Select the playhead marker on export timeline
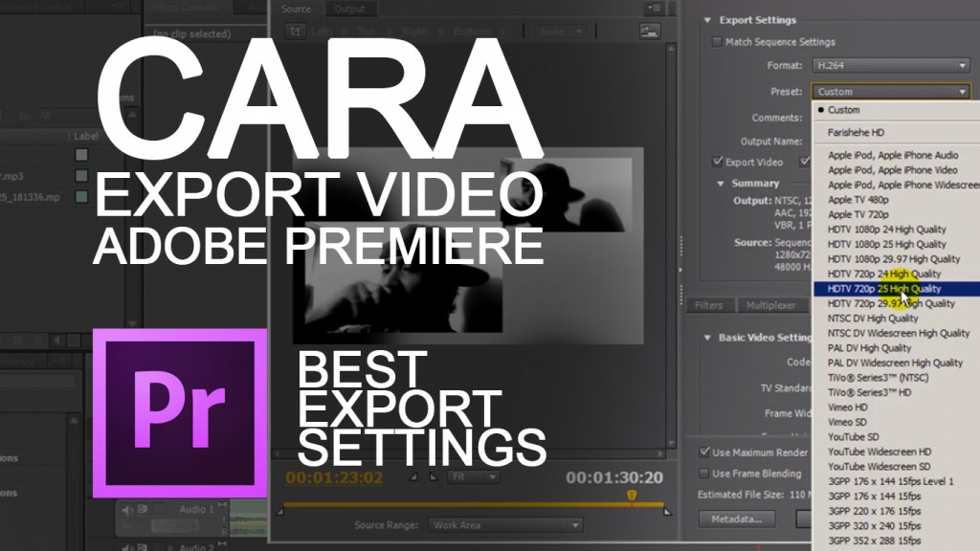Screen dimensions: 980x551 632,496
